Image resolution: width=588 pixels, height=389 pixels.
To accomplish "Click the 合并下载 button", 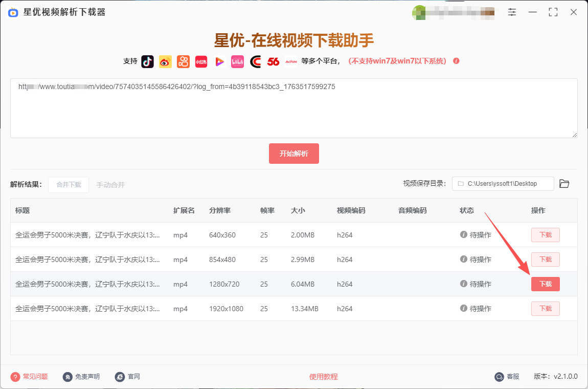I will coord(69,185).
